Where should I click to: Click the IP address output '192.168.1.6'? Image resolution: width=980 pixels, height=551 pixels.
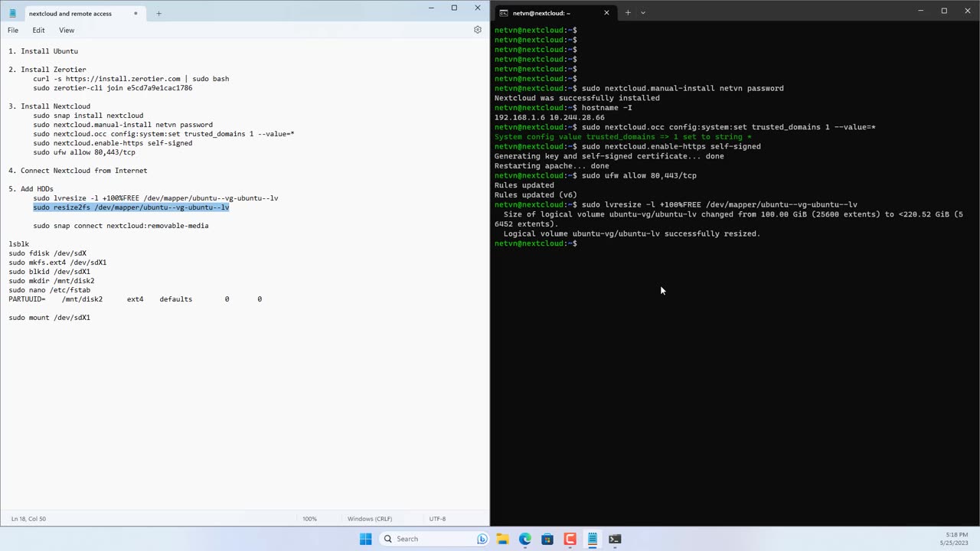[519, 117]
